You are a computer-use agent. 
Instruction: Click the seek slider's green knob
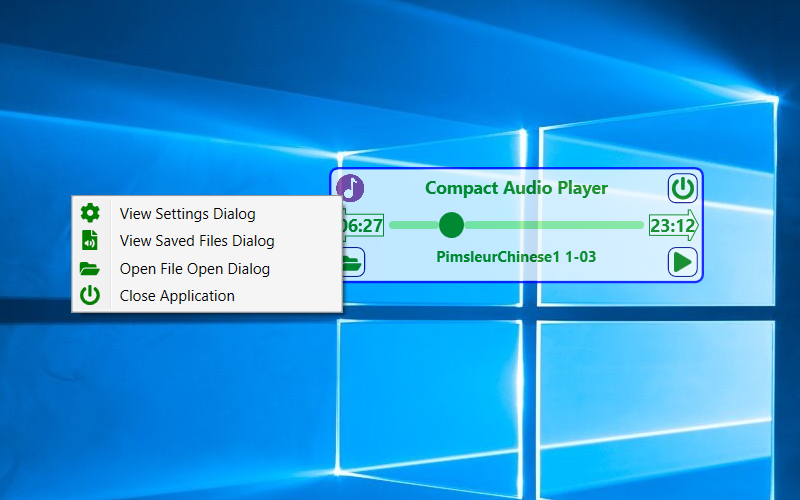click(451, 225)
